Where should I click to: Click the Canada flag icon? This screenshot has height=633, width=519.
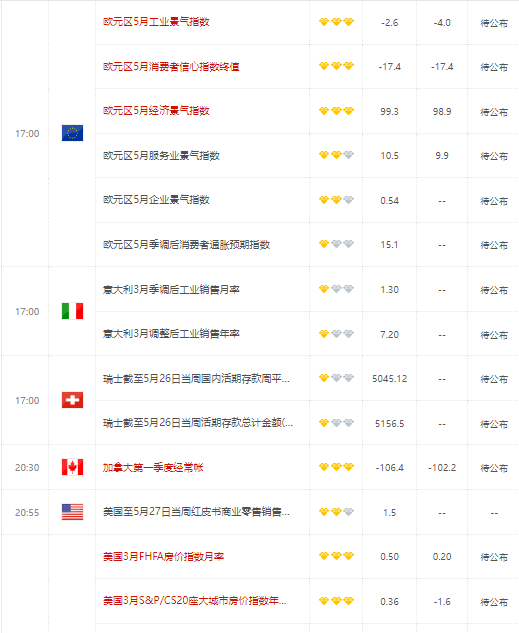coord(72,467)
